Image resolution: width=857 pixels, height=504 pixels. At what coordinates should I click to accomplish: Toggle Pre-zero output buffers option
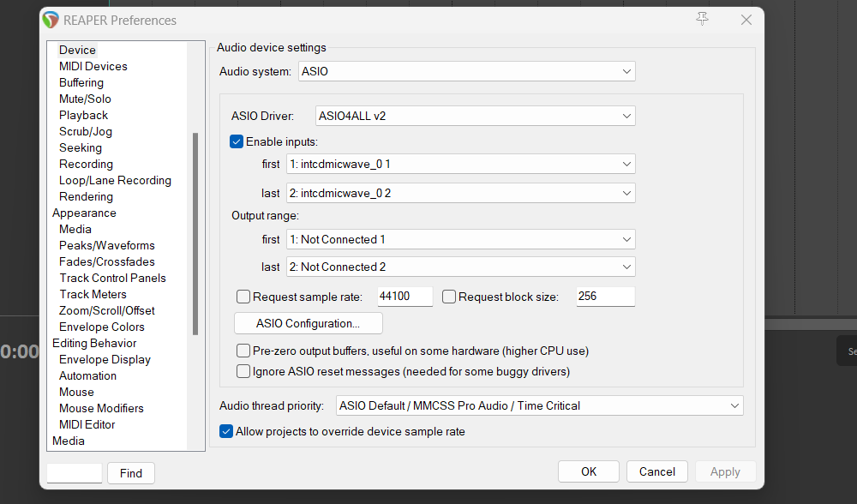click(243, 351)
